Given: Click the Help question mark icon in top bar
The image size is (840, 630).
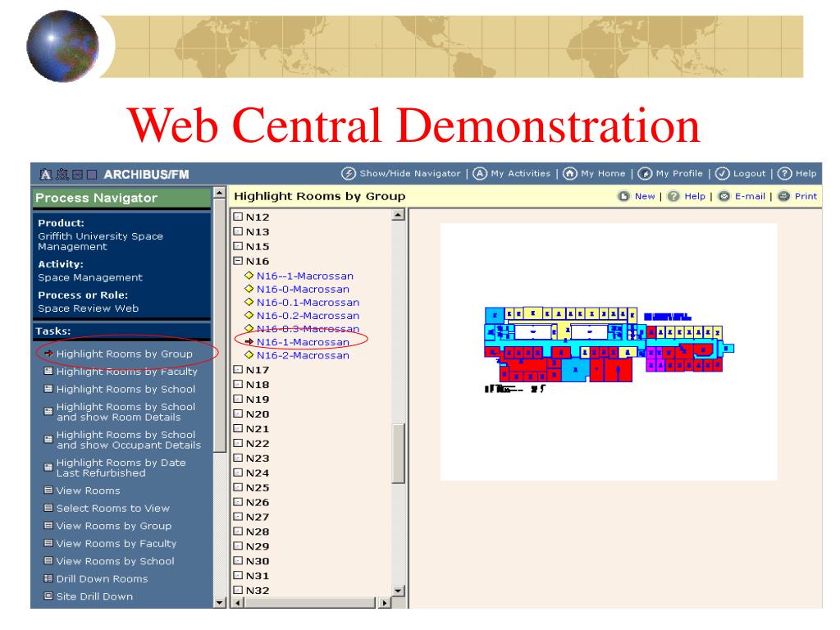Looking at the screenshot, I should click(784, 174).
